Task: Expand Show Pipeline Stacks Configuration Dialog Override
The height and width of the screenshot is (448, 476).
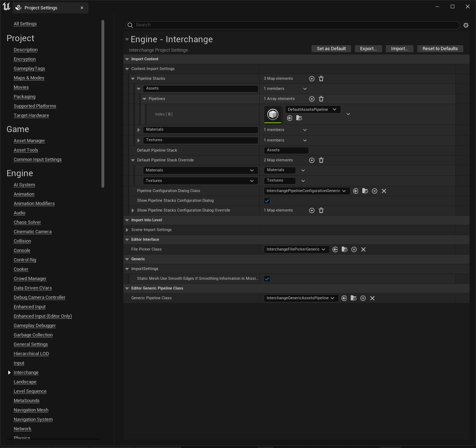Action: [x=133, y=210]
